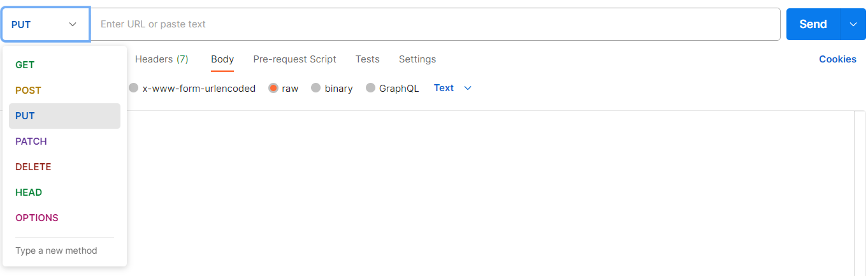Select the HEAD method option
Image resolution: width=868 pixels, height=276 pixels.
29,192
